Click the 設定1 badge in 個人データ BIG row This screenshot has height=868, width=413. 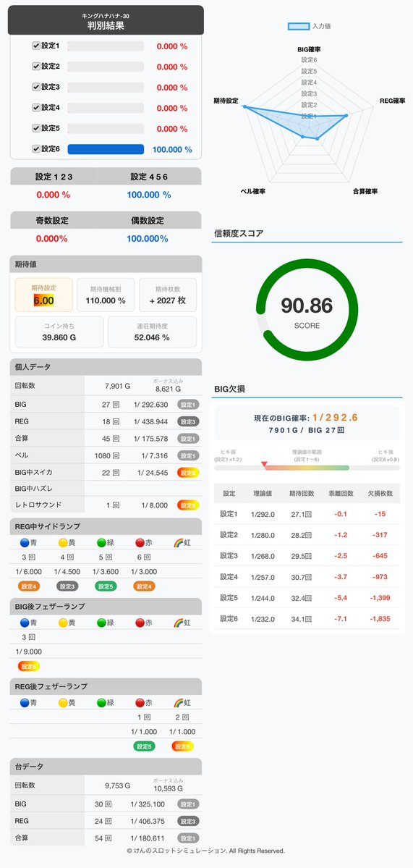tap(189, 405)
